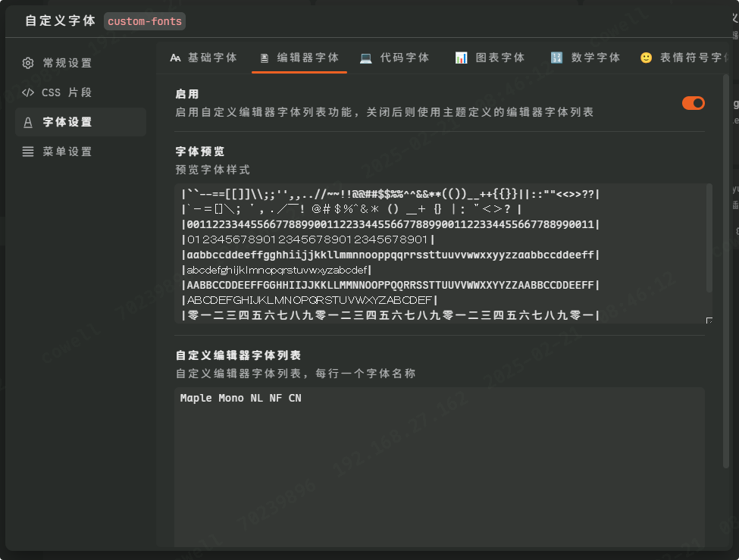
Task: Click the Maple Mono NL NF CN entry
Action: tap(240, 399)
